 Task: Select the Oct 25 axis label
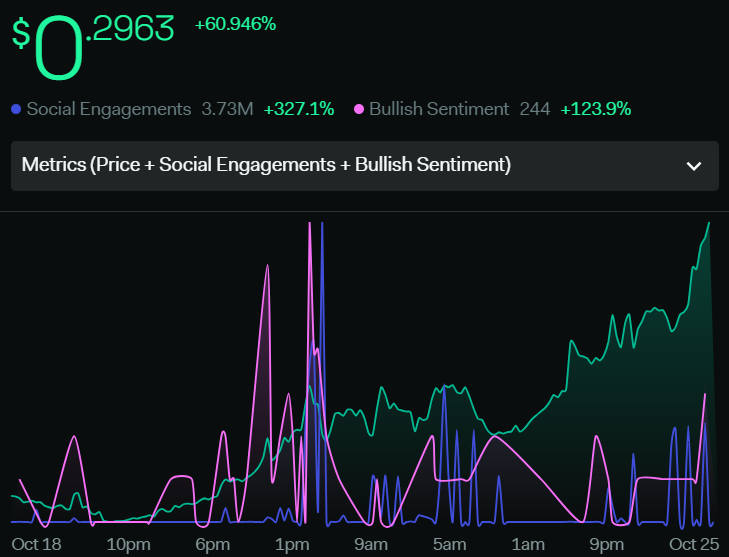(694, 544)
